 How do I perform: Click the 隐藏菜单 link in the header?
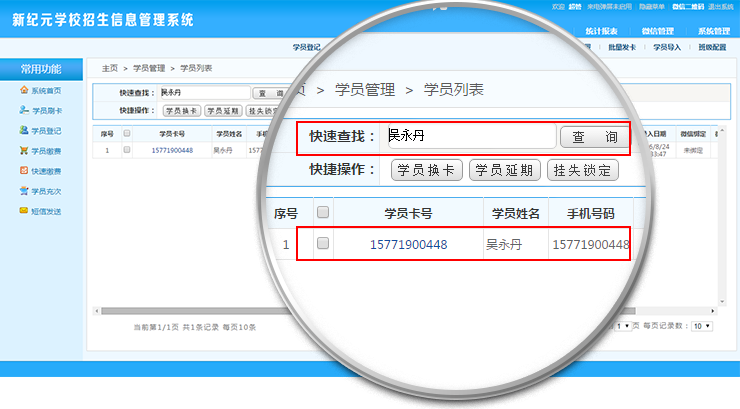click(652, 7)
